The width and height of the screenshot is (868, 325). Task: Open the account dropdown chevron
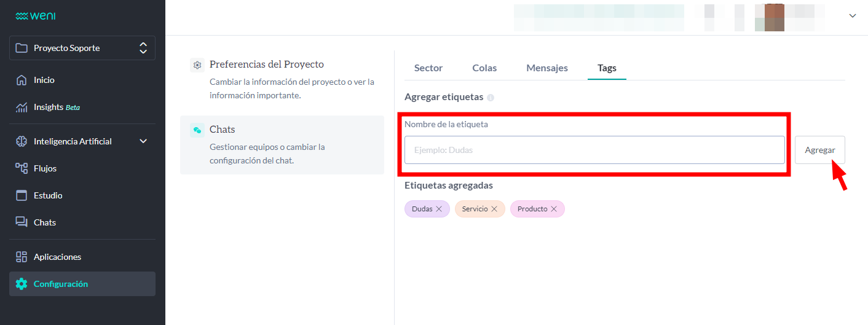pos(853,16)
